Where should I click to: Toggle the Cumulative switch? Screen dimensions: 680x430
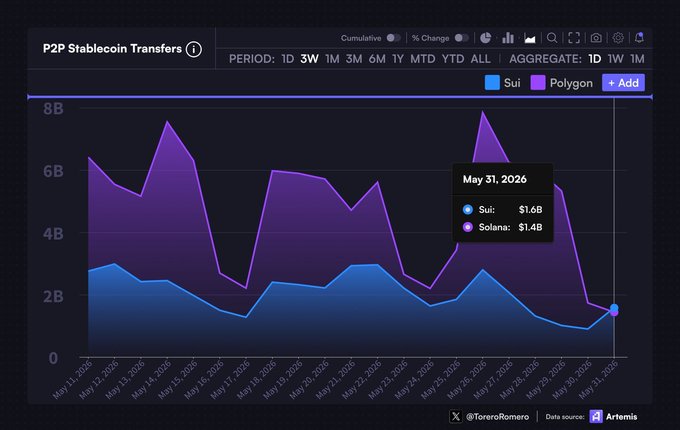coord(393,38)
